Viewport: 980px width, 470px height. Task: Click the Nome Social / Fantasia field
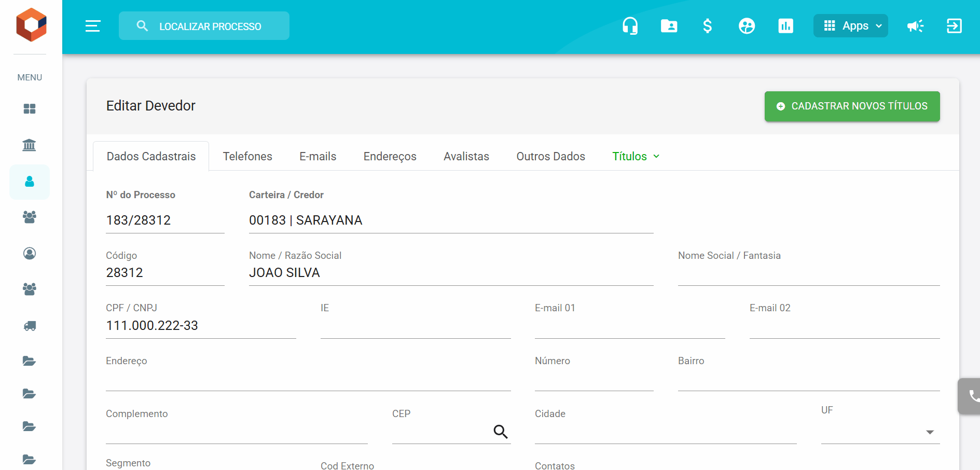(x=809, y=273)
